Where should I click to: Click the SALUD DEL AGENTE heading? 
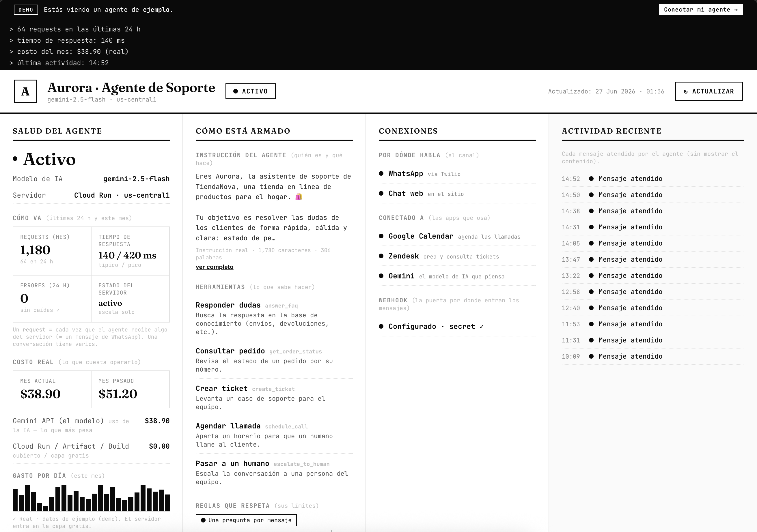[x=57, y=131]
